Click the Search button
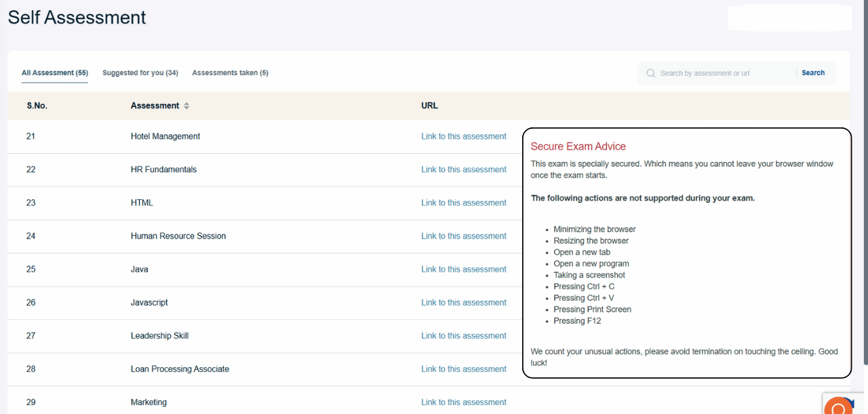Image resolution: width=868 pixels, height=414 pixels. coord(813,73)
